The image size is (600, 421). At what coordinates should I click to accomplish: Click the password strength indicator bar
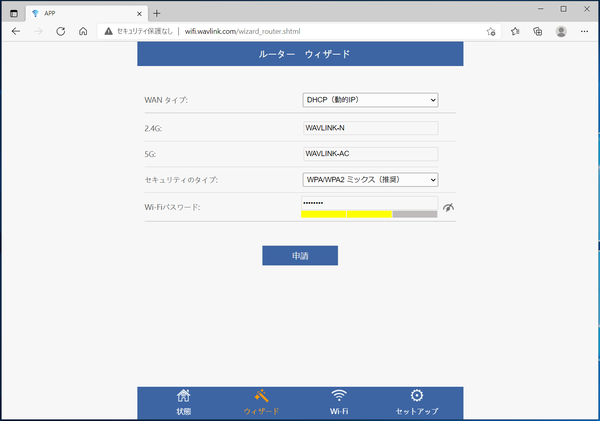[x=369, y=214]
